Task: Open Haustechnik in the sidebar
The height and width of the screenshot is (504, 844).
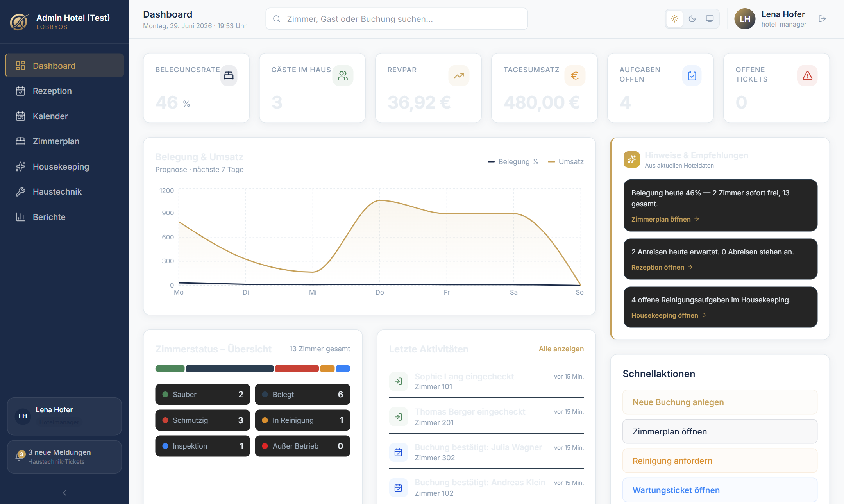Action: (x=64, y=191)
